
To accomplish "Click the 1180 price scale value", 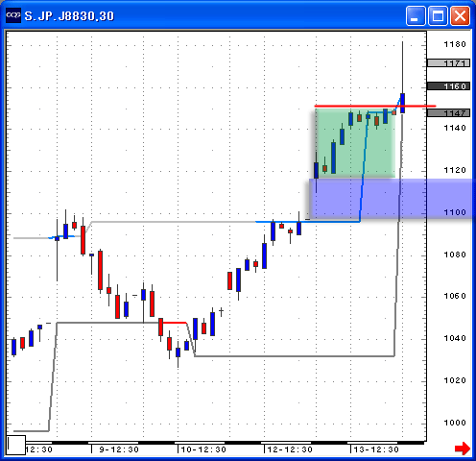I will pyautogui.click(x=455, y=44).
